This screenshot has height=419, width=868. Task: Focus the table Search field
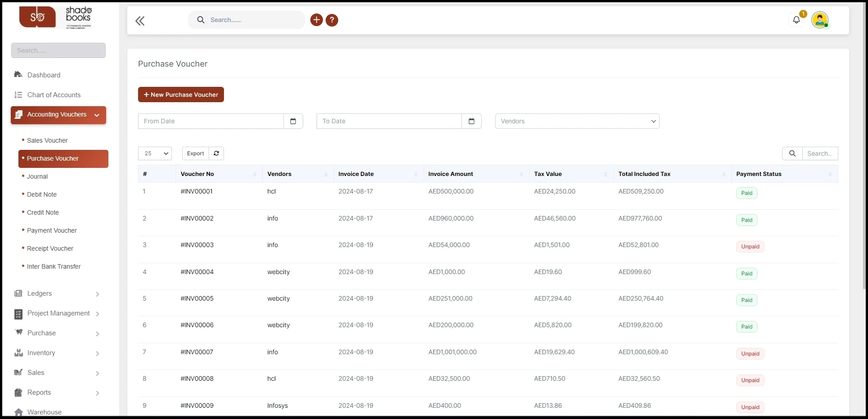820,153
